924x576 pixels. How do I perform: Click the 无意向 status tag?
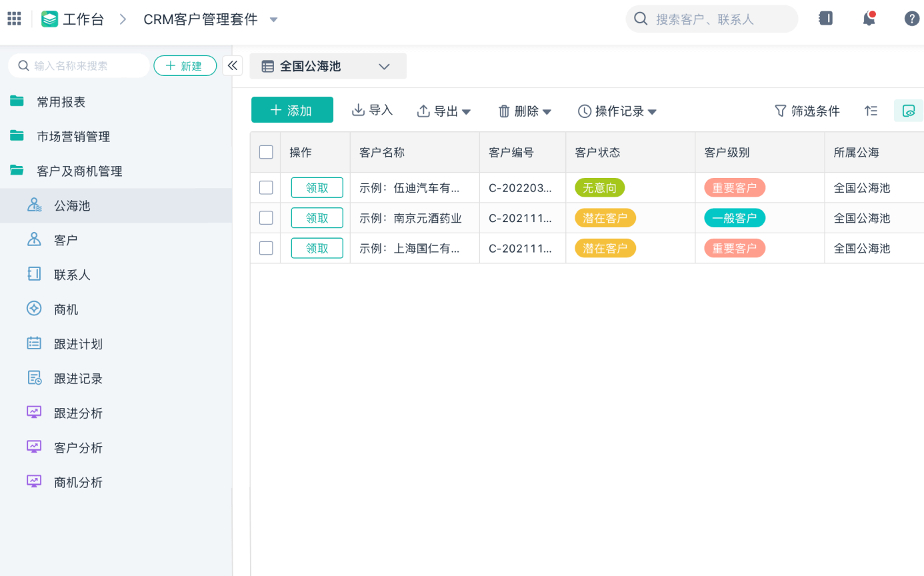pyautogui.click(x=600, y=188)
